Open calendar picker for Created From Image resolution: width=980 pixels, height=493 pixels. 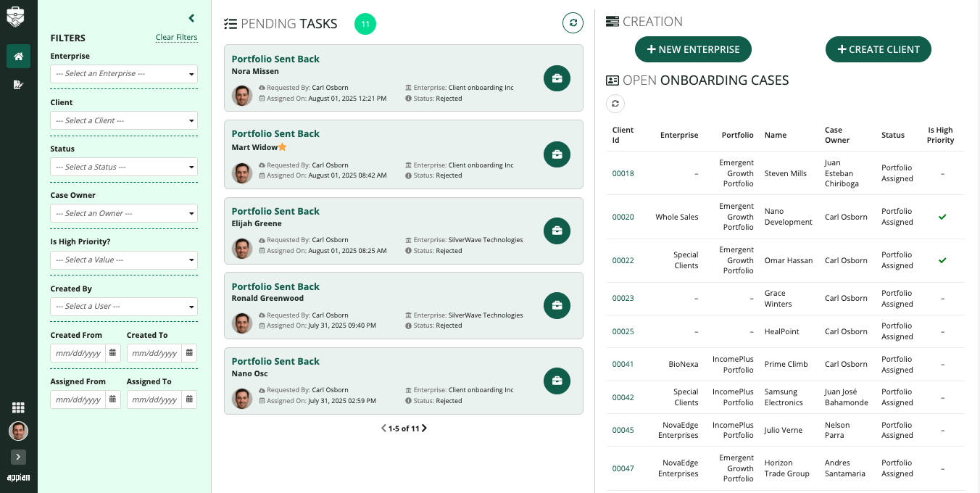113,353
